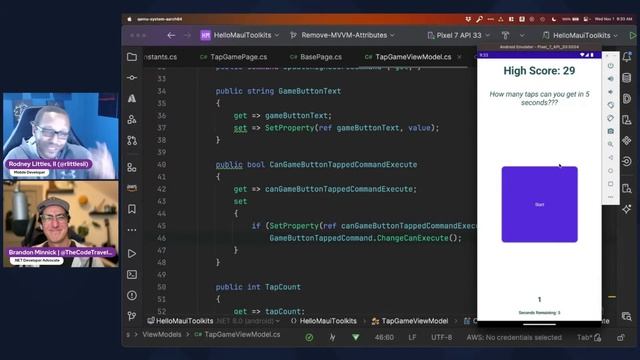
Task: Click the build hammer icon
Action: click(x=505, y=36)
